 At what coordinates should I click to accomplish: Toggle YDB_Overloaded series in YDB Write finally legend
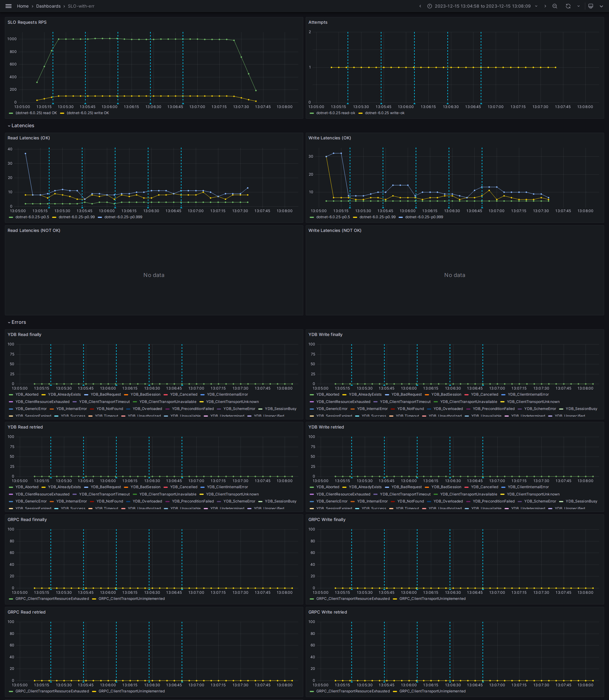448,409
